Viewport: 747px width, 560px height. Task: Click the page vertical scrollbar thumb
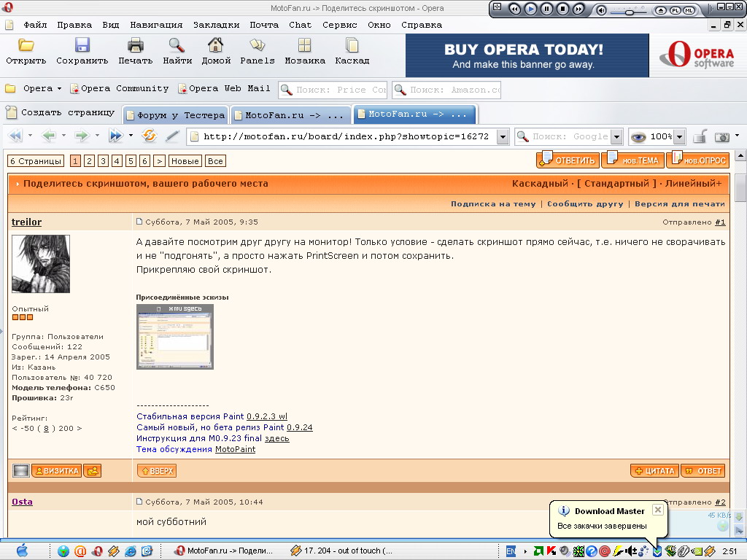point(740,187)
